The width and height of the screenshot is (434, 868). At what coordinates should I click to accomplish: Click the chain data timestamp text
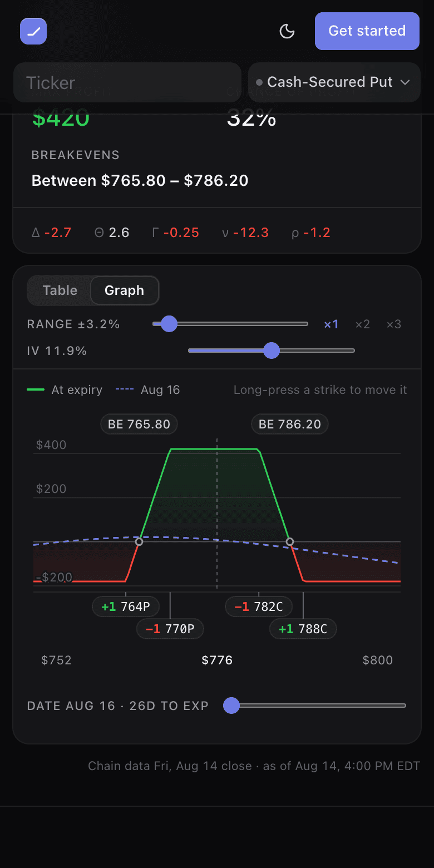(254, 766)
